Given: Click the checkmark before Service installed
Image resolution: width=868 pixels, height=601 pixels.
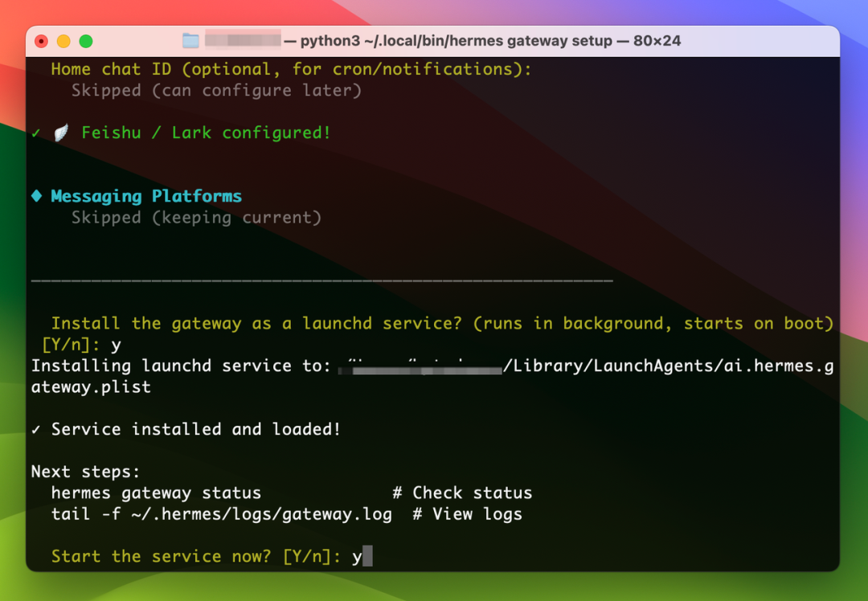Looking at the screenshot, I should click(x=36, y=429).
